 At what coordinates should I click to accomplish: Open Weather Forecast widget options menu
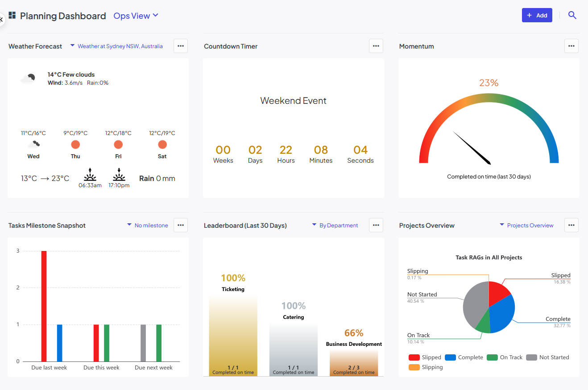click(x=181, y=46)
